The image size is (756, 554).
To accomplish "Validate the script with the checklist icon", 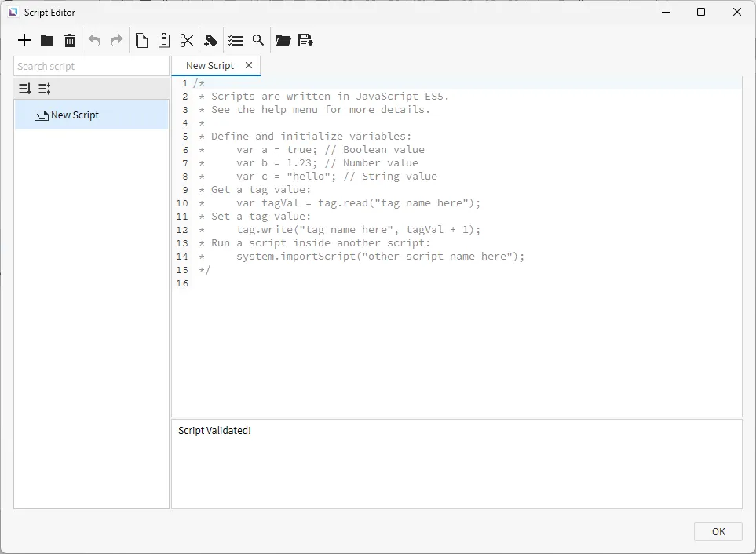I will [x=235, y=40].
